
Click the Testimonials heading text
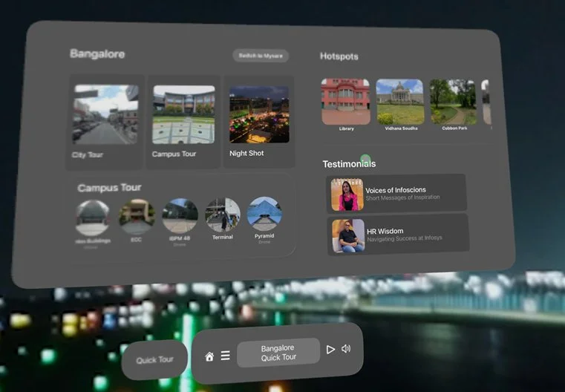(x=349, y=164)
